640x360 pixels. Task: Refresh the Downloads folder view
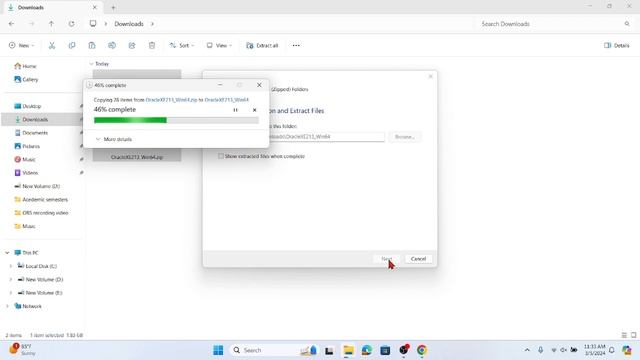click(71, 24)
